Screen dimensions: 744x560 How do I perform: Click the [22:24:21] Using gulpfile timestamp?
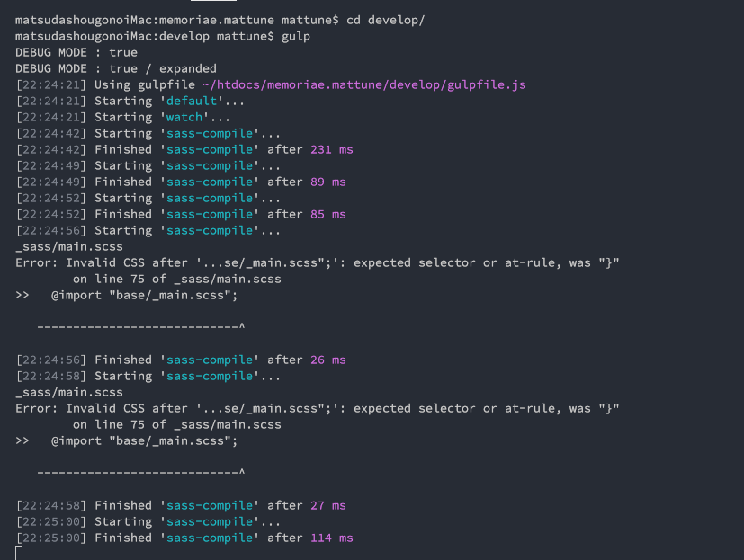(x=51, y=84)
